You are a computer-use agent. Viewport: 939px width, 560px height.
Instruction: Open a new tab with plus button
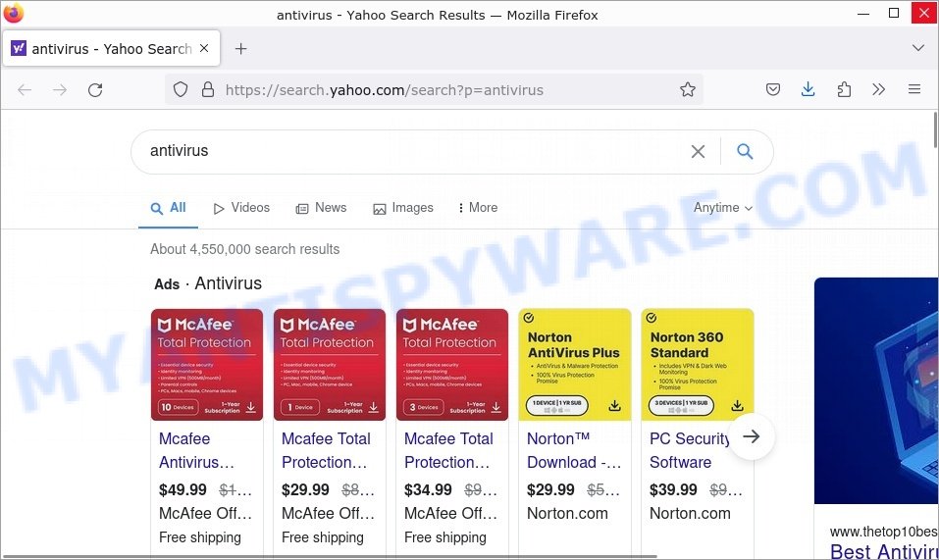point(240,49)
